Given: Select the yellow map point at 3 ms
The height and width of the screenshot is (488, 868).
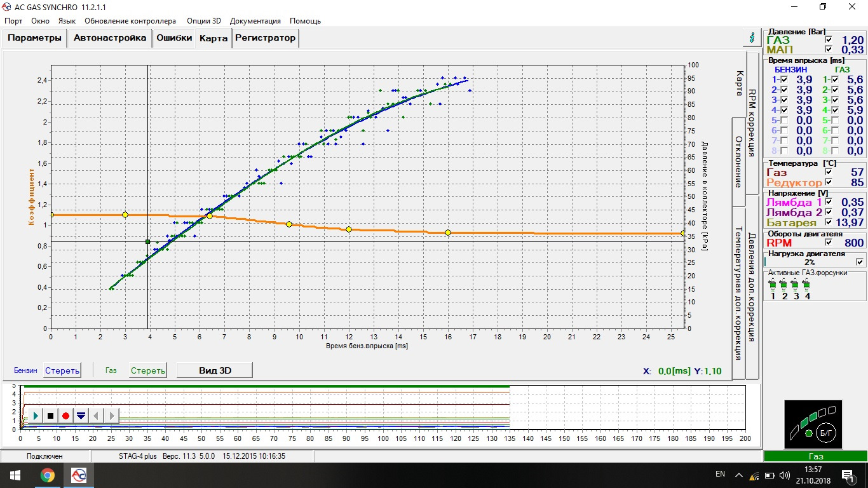Looking at the screenshot, I should [x=125, y=215].
